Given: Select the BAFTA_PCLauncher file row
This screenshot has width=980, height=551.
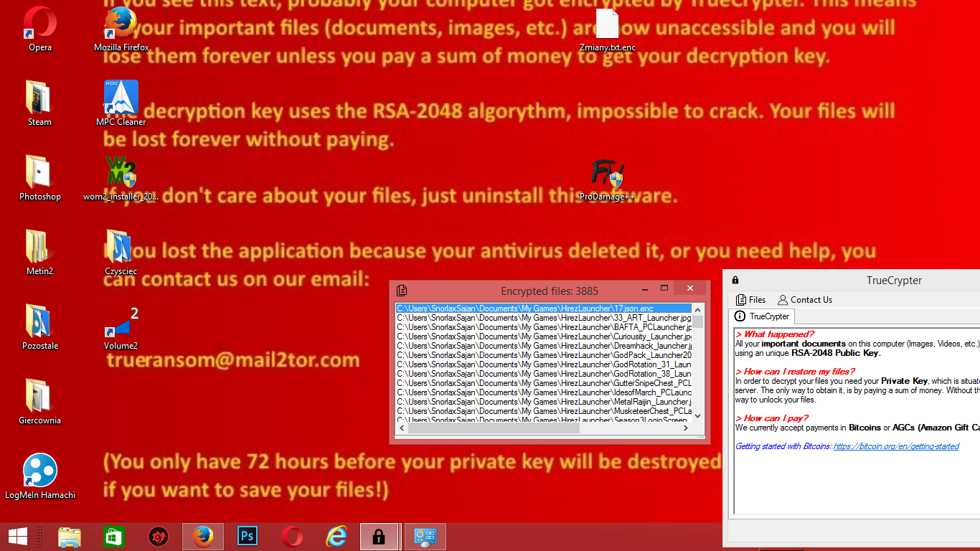Looking at the screenshot, I should coord(544,327).
